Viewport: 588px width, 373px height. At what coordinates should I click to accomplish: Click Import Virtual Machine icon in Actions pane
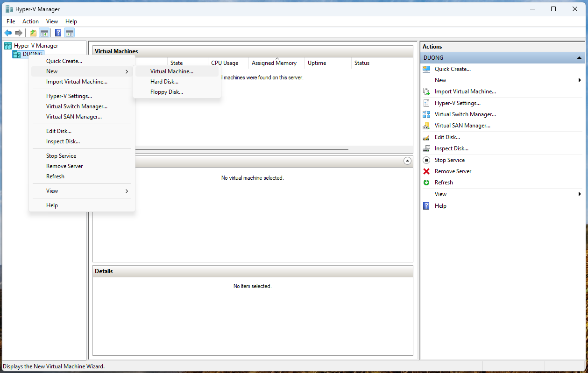pyautogui.click(x=426, y=91)
